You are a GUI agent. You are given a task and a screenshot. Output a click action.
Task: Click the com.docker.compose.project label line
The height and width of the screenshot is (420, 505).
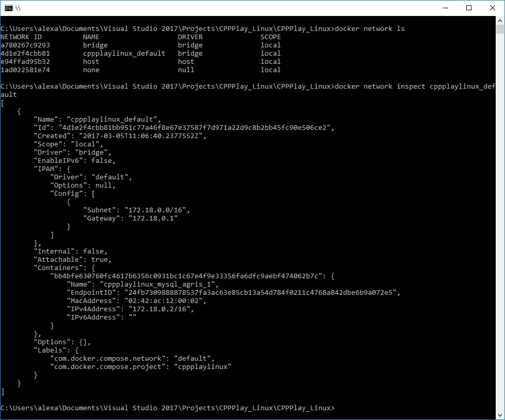coord(141,367)
